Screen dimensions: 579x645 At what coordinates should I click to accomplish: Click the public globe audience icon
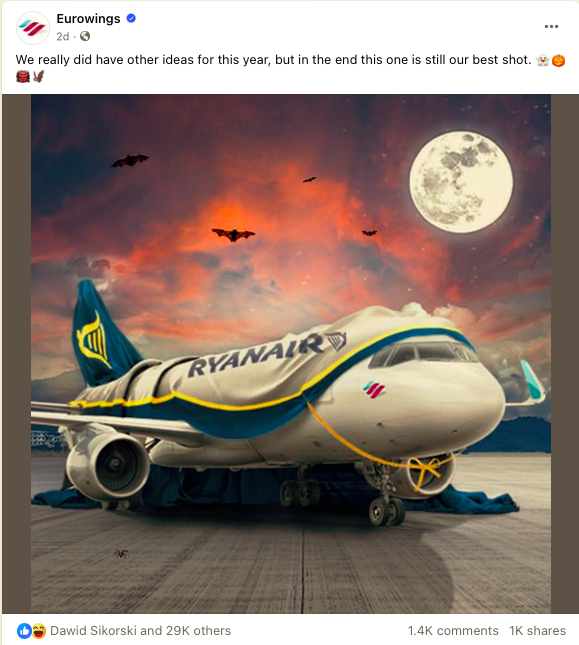[85, 37]
